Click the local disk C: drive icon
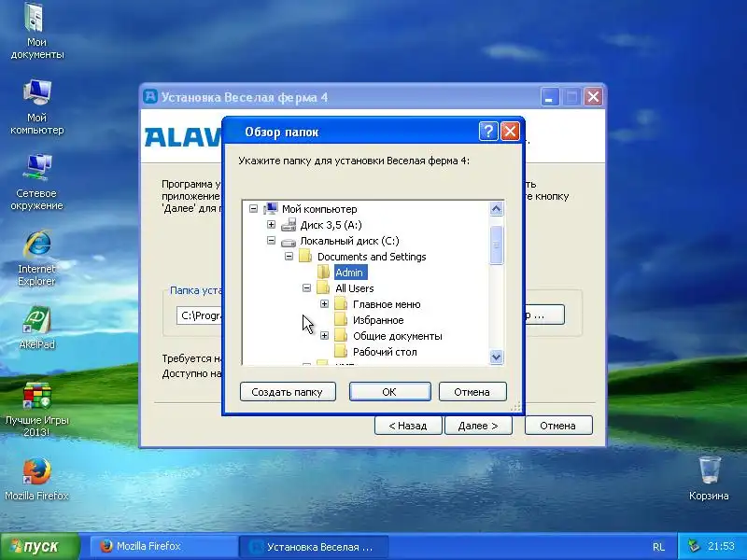 289,242
